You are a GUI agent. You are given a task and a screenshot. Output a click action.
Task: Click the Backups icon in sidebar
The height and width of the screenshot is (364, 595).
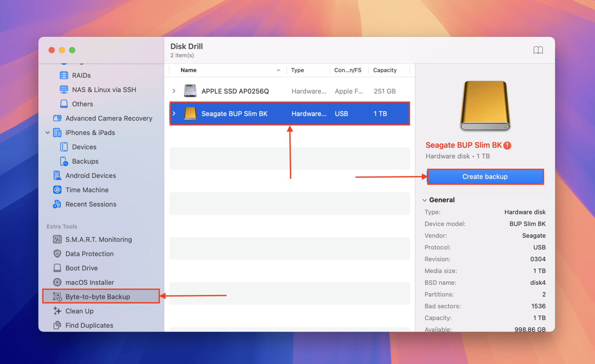[64, 161]
